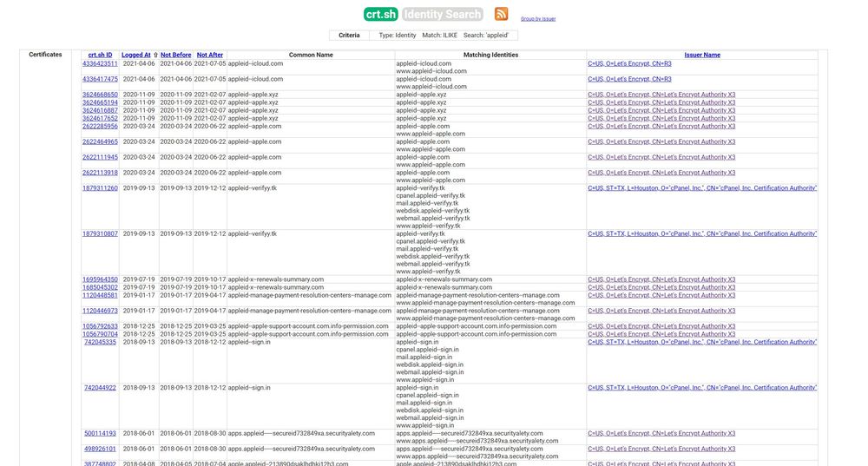Image resolution: width=868 pixels, height=466 pixels.
Task: Select identity cpanel.appleid--verifyy.tk in row 1879311260
Action: (x=431, y=196)
